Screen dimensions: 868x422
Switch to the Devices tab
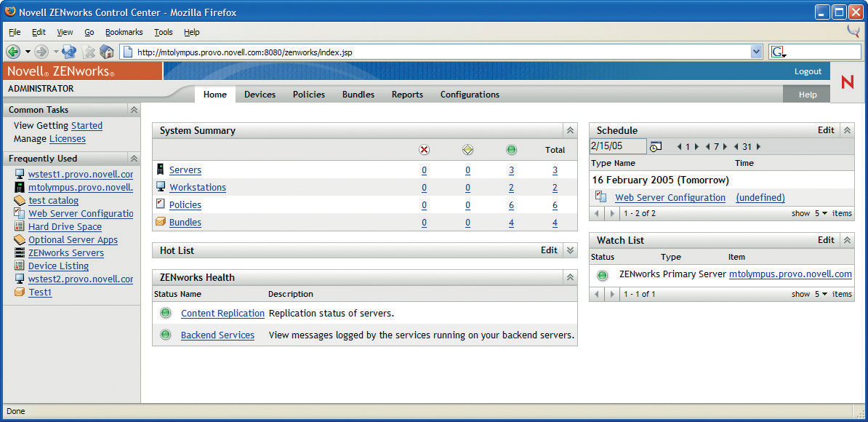260,95
